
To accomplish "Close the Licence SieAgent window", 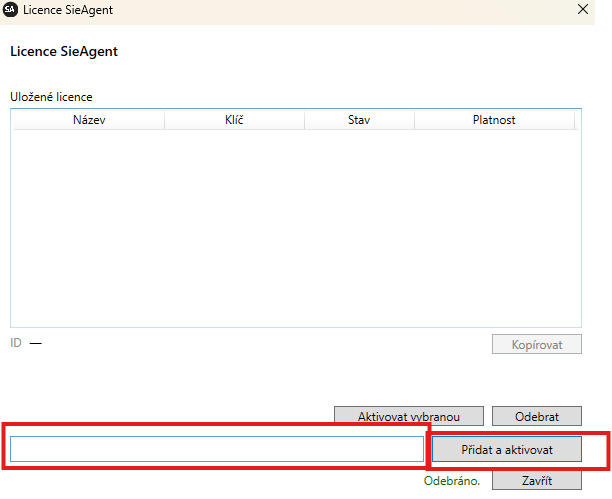I will pos(582,9).
